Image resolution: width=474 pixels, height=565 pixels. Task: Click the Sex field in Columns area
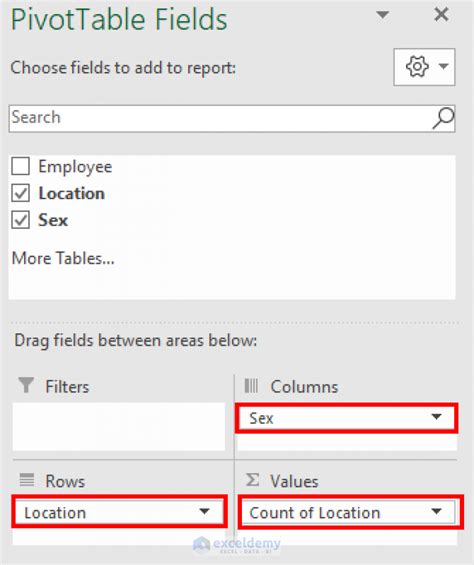tap(346, 418)
